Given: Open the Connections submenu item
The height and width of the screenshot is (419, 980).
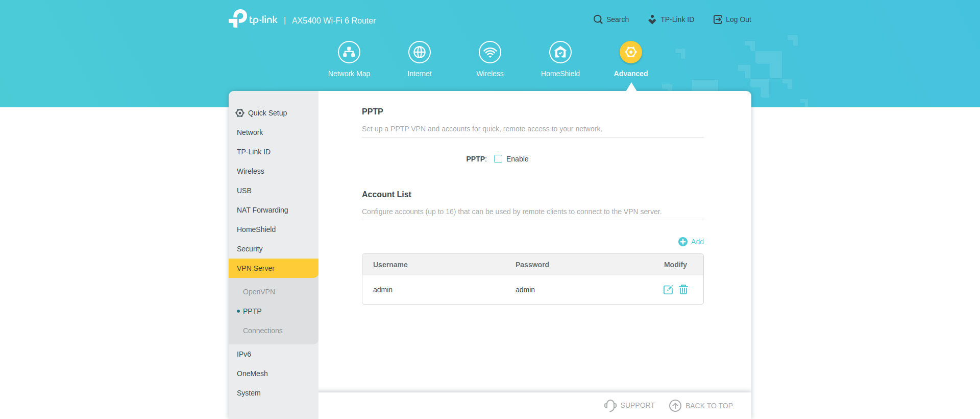Looking at the screenshot, I should 262,331.
